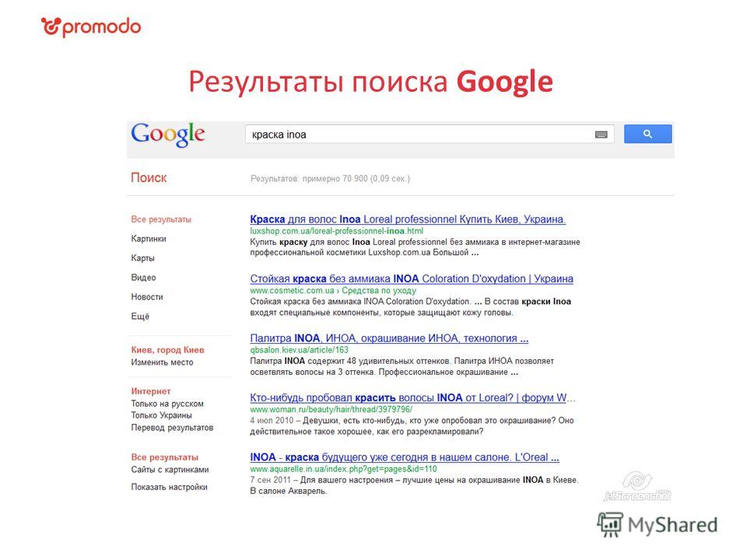The height and width of the screenshot is (560, 747).
Task: Click 'Киев, город Киев' location label
Action: tap(168, 350)
